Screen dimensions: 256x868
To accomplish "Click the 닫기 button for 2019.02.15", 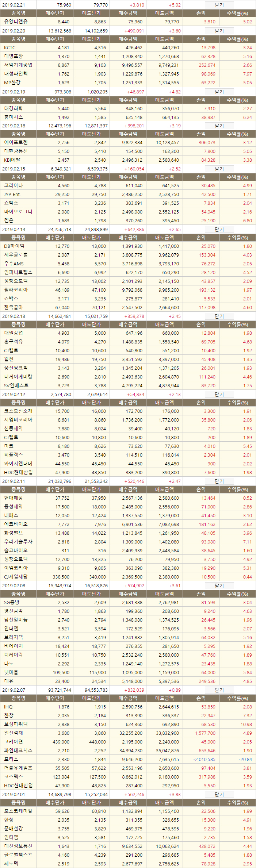I will tap(219, 169).
